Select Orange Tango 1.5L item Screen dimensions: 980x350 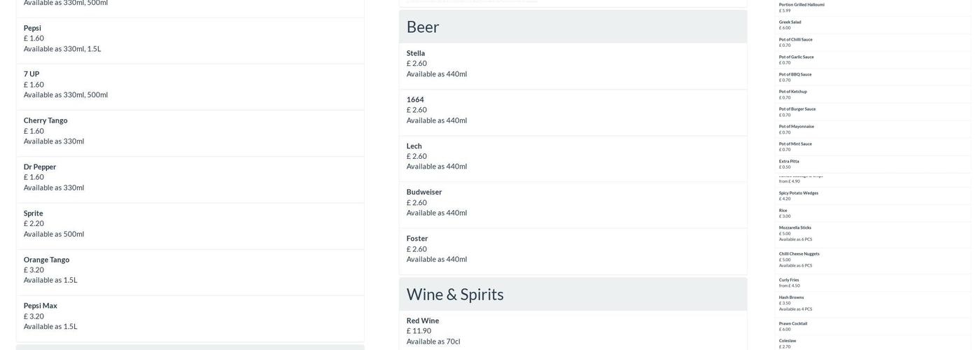click(x=46, y=260)
